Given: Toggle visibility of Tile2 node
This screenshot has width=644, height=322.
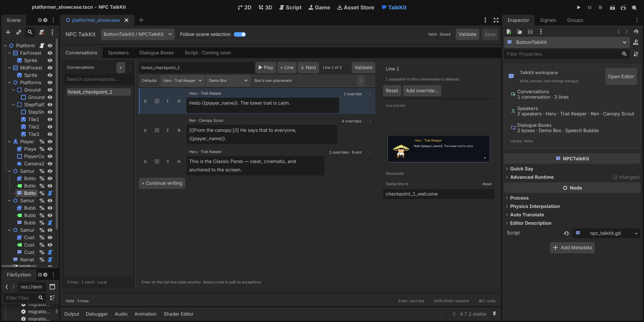Looking at the screenshot, I should point(50,127).
